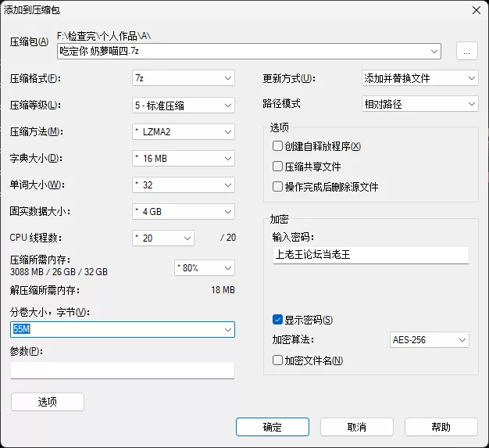
Task: Expand the dictionary size 16 MB dropdown
Action: click(184, 158)
